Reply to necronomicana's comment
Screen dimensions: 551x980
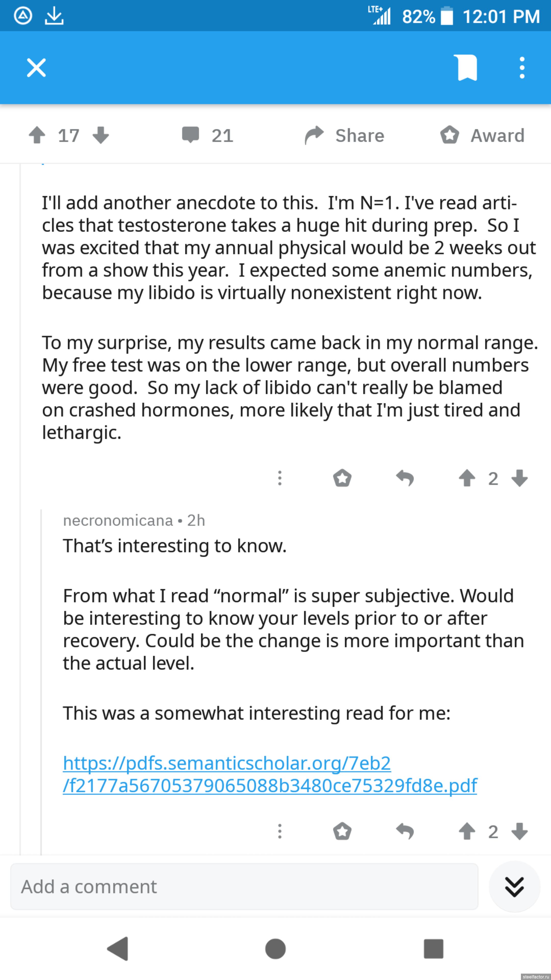tap(405, 831)
